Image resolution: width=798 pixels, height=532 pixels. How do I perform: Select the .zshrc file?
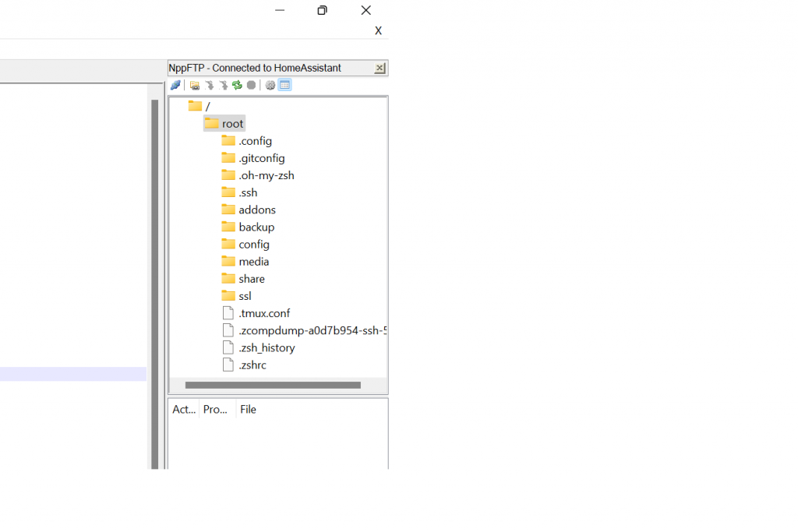pos(245,365)
